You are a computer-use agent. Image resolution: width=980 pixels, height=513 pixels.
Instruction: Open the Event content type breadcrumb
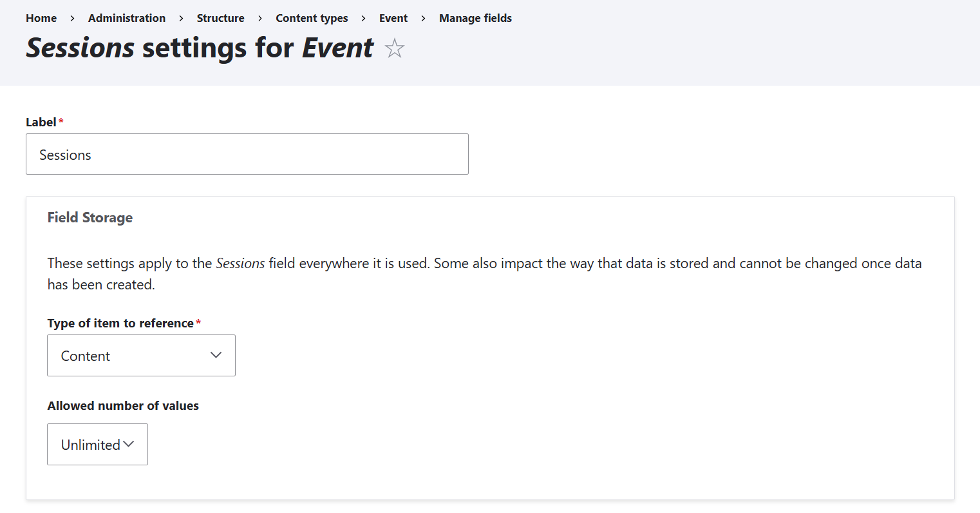pos(393,18)
